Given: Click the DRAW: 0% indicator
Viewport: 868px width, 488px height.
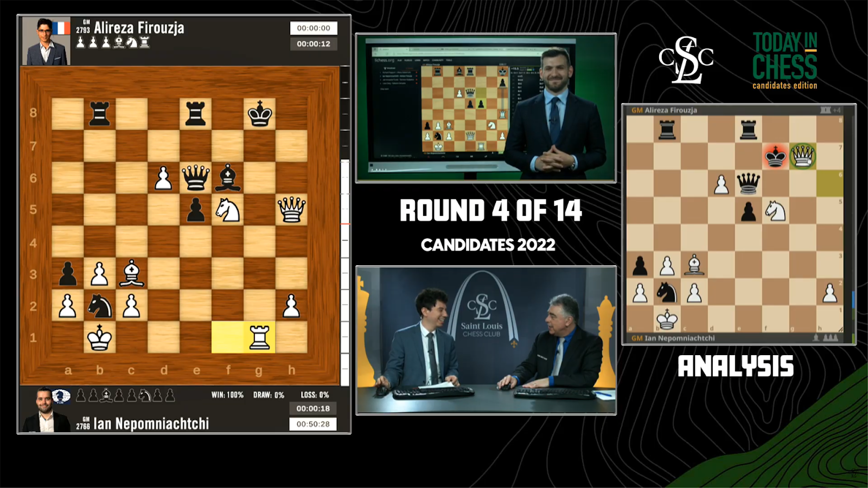Looking at the screenshot, I should [269, 395].
